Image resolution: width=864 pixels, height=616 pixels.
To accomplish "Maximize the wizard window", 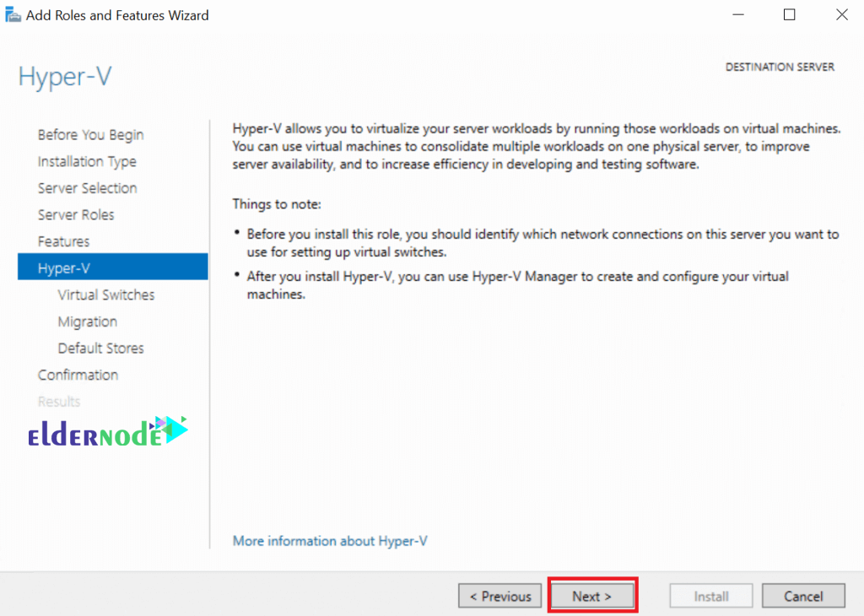I will 789,15.
